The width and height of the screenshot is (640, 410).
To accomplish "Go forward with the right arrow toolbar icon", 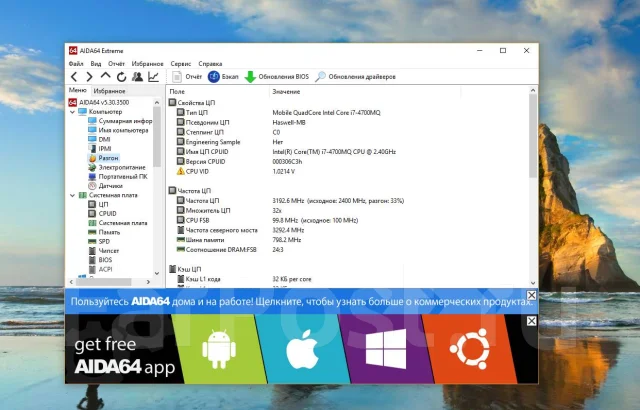I will [89, 77].
